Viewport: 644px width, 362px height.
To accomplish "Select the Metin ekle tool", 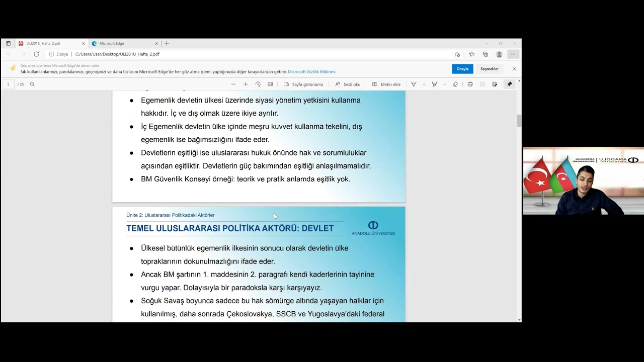I will click(x=386, y=84).
